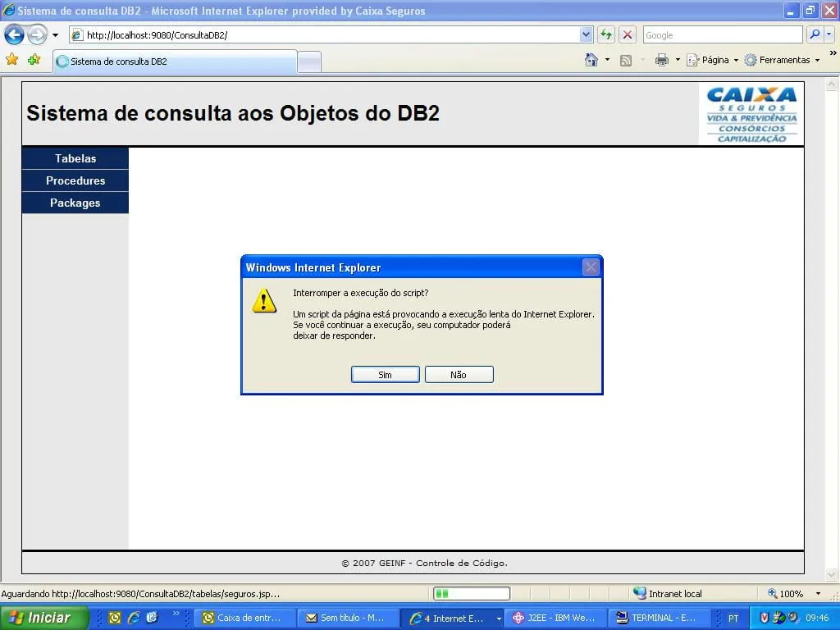Open the zoom level dropdown arrow
Screen dimensions: 840x630
[818, 594]
